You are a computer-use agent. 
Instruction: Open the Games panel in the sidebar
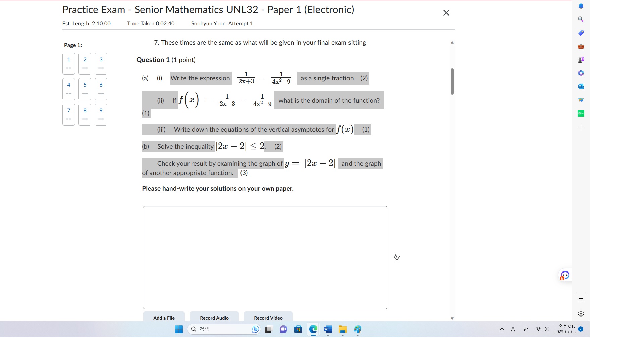(x=581, y=59)
